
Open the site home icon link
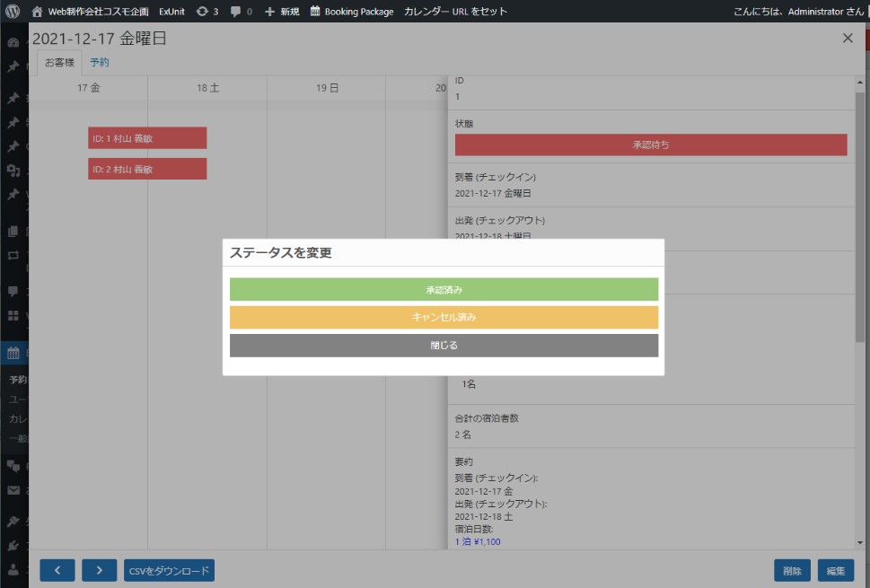pos(37,12)
